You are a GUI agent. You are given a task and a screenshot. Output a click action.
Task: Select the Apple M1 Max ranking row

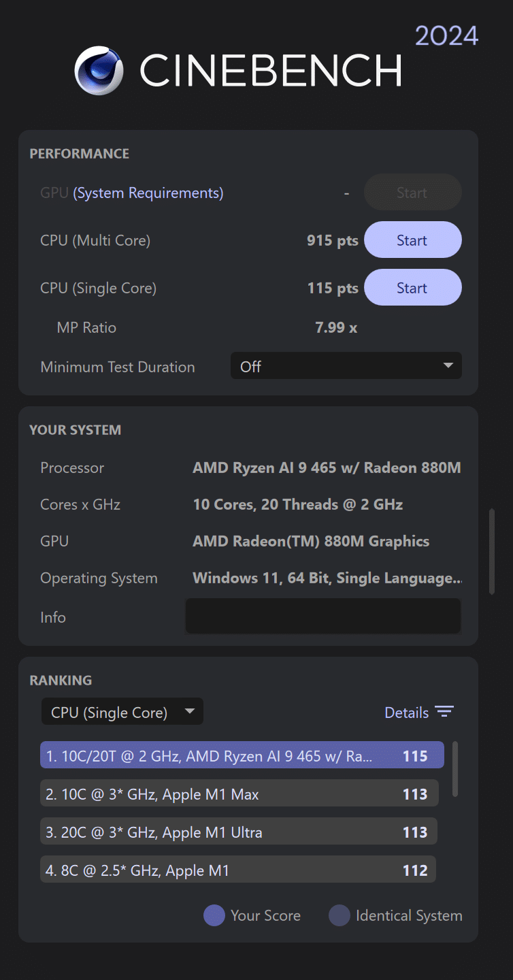pos(239,794)
